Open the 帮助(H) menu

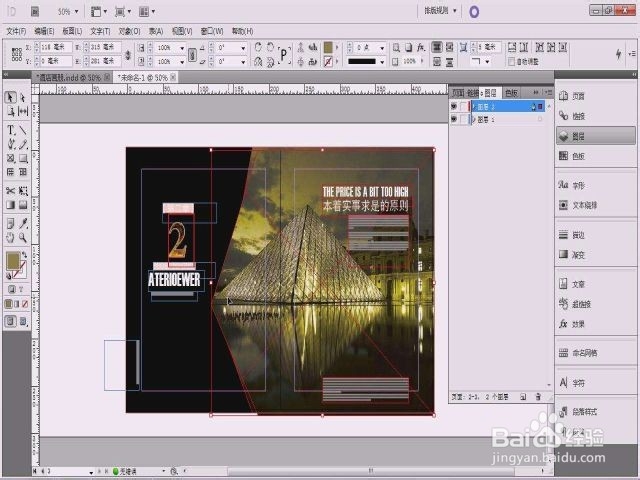pos(242,31)
